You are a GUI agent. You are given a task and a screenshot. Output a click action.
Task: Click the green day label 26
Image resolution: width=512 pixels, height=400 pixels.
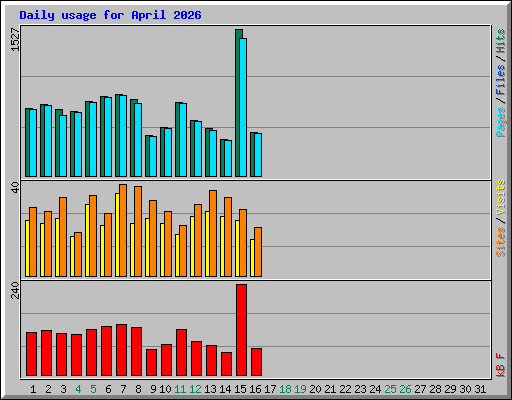coord(405,389)
